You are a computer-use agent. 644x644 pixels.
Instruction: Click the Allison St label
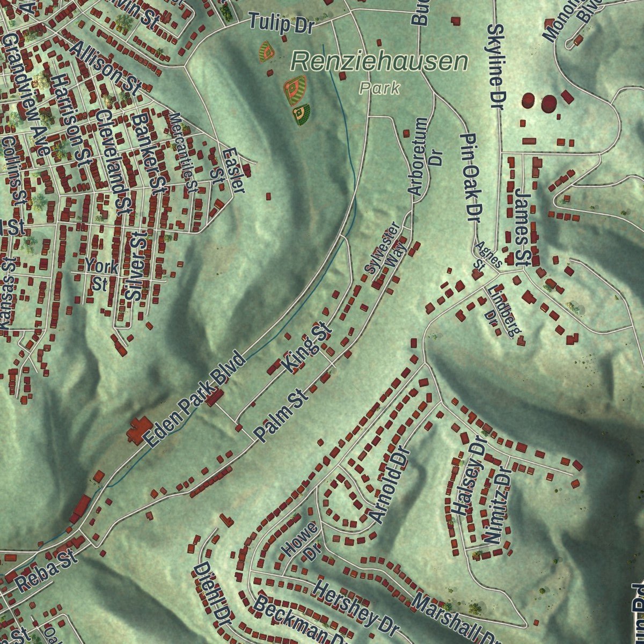click(106, 68)
